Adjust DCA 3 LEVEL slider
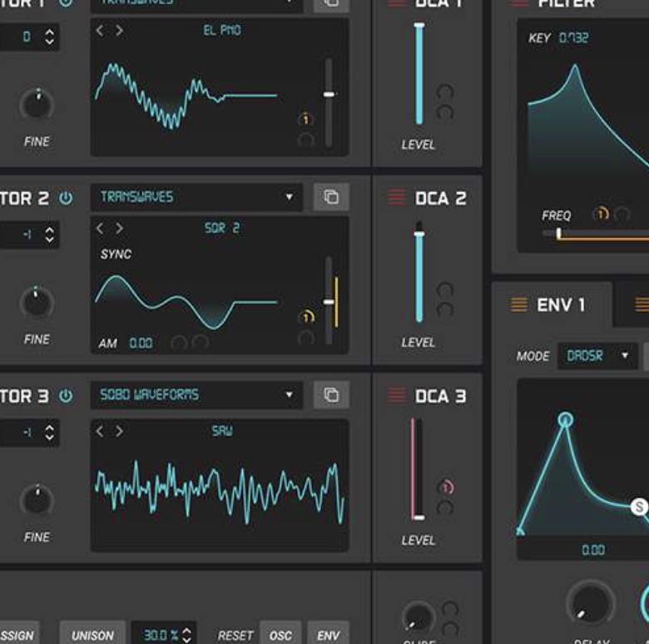This screenshot has height=644, width=649. pos(419,469)
